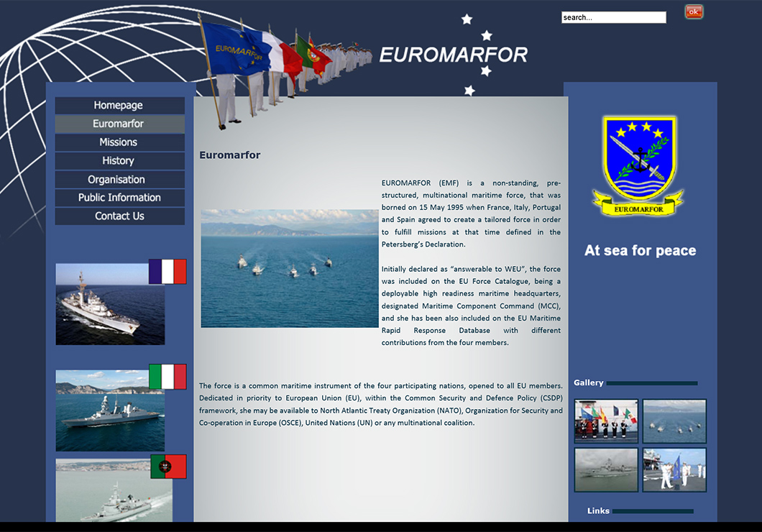This screenshot has width=762, height=532.
Task: Select the Euromarfor menu item
Action: point(119,124)
